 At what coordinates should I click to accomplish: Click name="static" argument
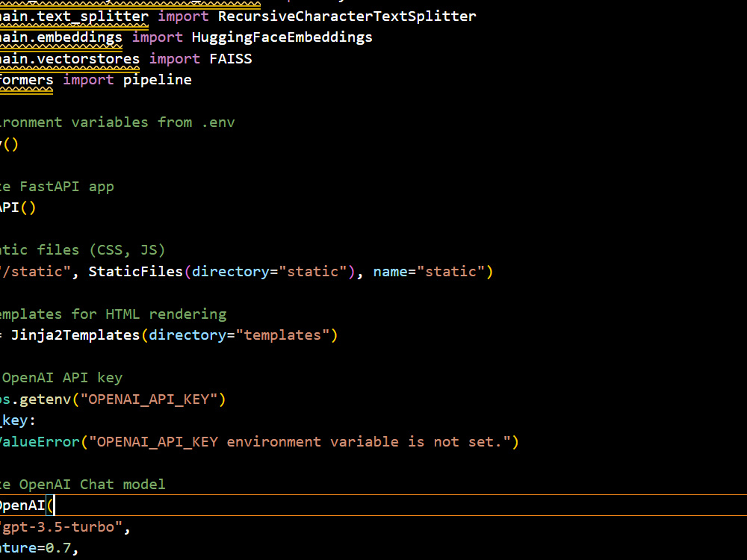[429, 272]
